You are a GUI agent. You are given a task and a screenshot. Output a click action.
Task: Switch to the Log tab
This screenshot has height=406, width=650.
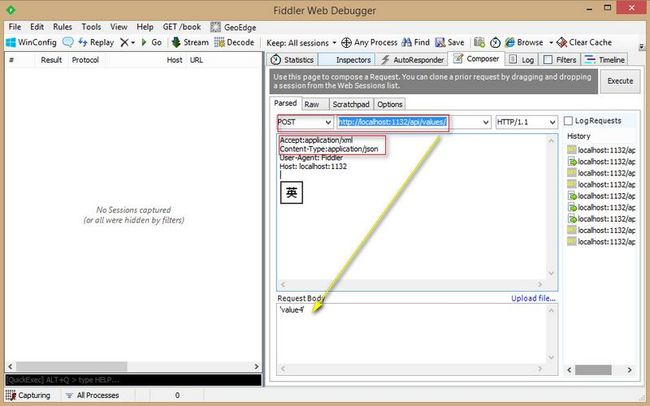click(x=521, y=60)
